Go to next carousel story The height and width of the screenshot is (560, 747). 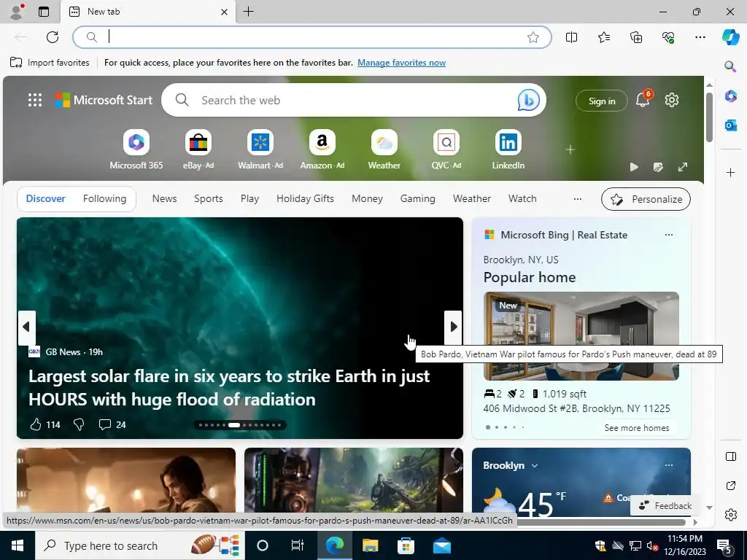[x=453, y=327]
